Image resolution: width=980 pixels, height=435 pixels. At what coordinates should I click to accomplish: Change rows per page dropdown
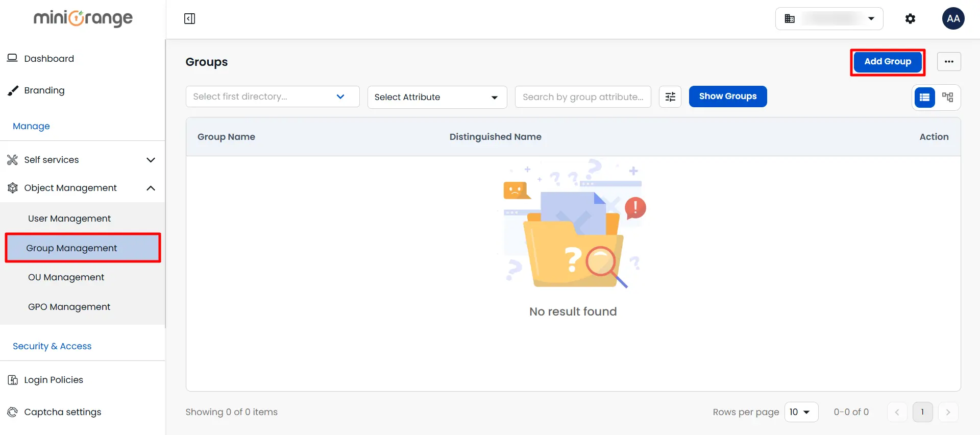pos(801,412)
